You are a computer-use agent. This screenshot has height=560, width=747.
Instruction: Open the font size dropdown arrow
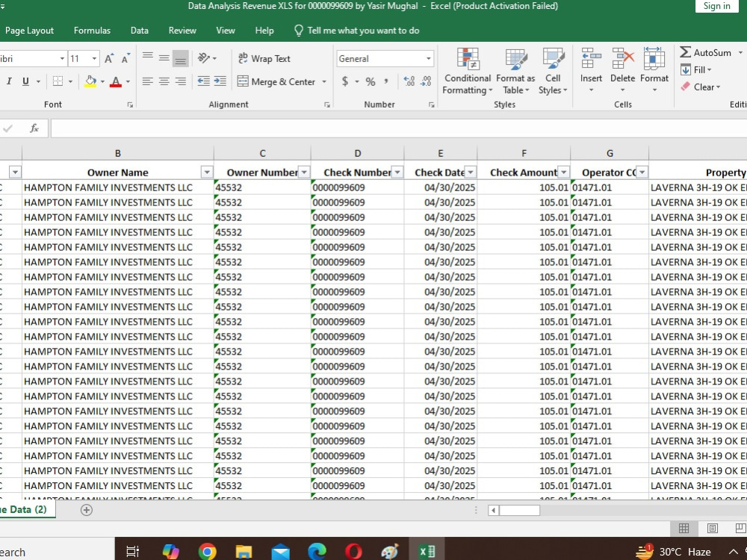pos(94,58)
